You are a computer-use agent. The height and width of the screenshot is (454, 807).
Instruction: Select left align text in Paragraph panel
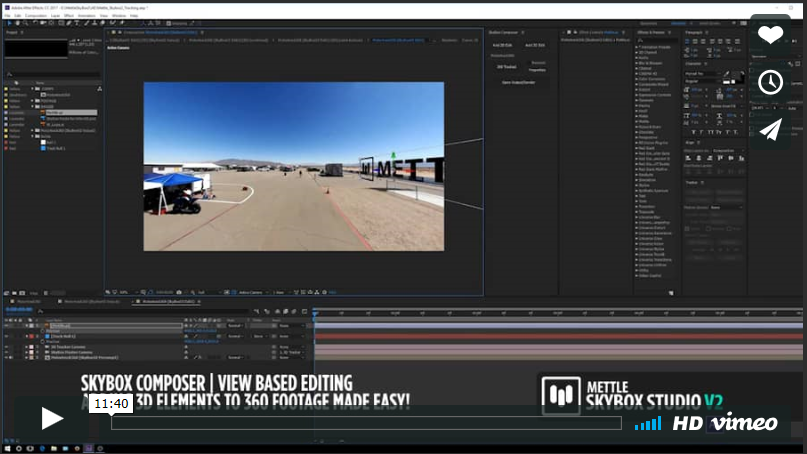[x=687, y=41]
